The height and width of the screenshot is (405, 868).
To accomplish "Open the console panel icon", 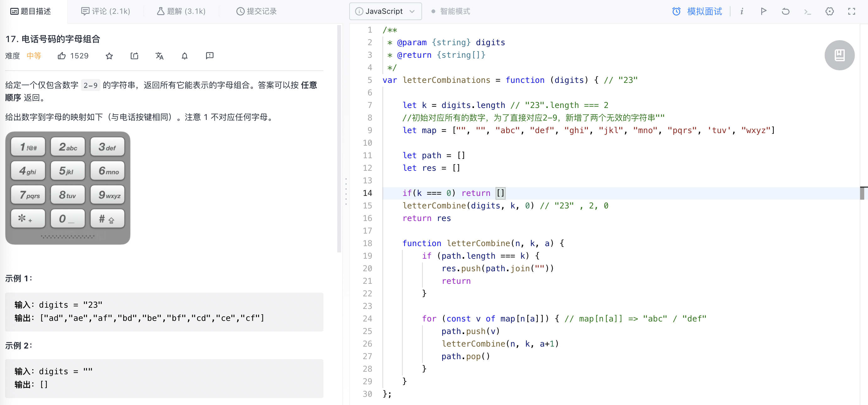I will click(807, 11).
